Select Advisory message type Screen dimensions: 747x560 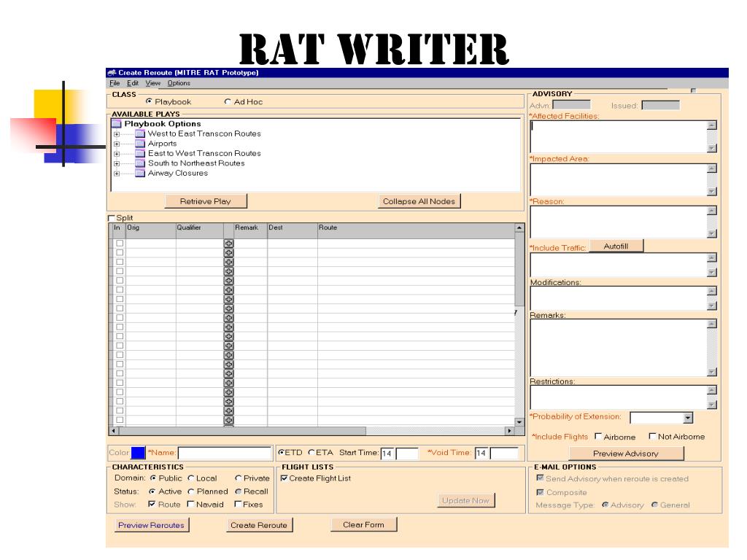605,505
